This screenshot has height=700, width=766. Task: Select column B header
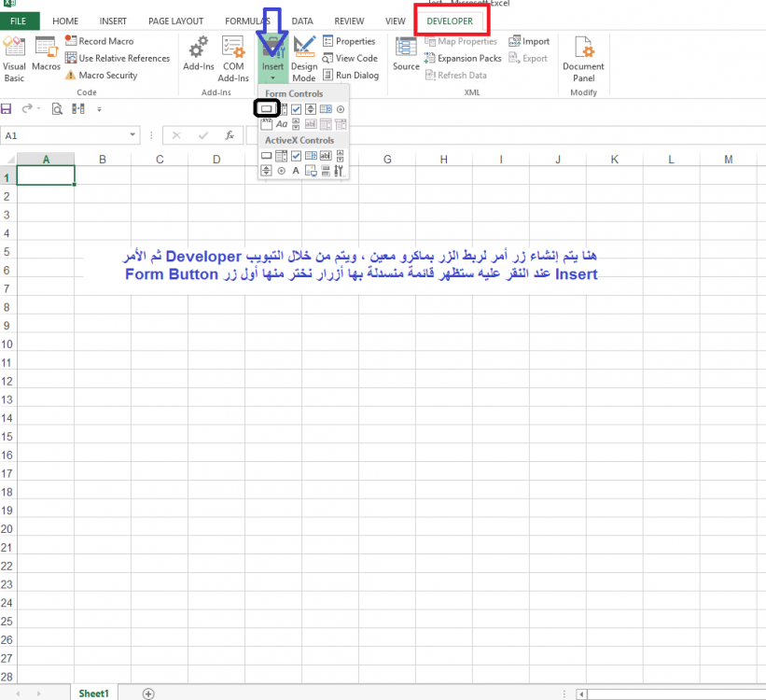(x=103, y=160)
